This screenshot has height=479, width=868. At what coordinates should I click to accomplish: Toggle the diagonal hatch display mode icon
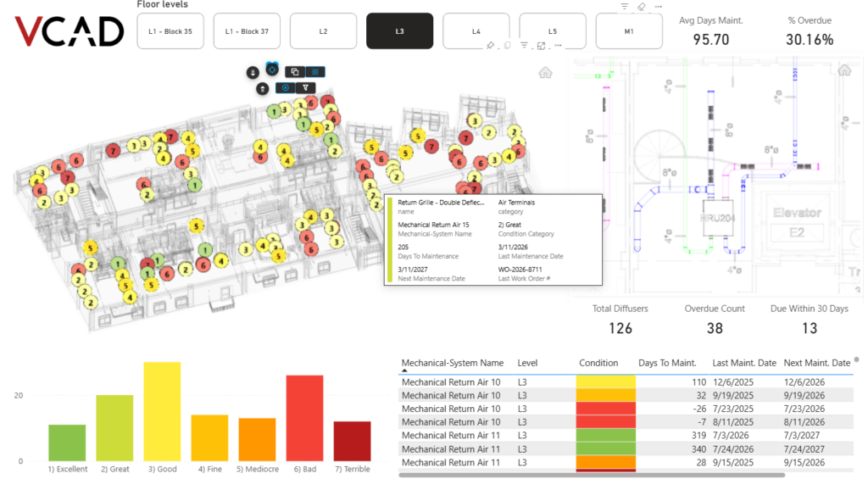(x=315, y=71)
